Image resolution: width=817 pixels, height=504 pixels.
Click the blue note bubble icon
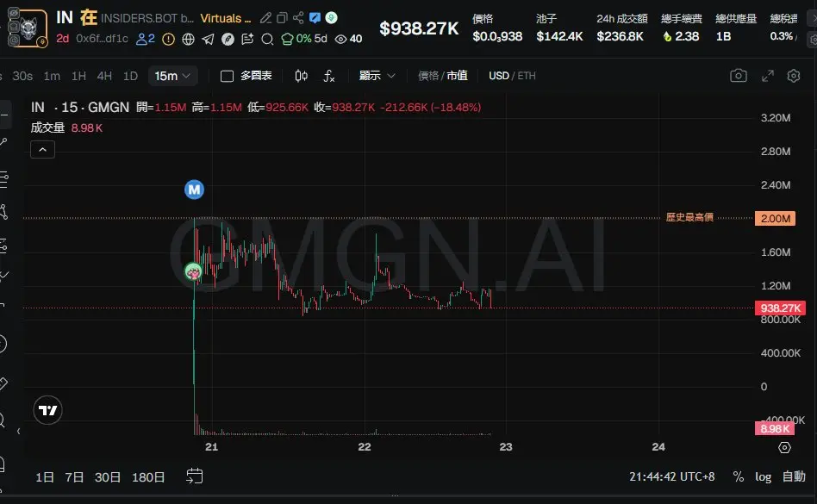tap(315, 18)
